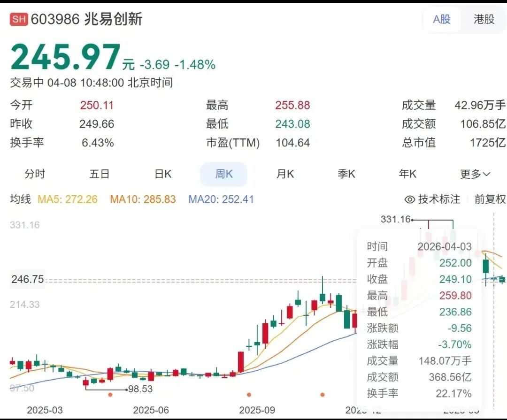Click the 2025-06 date axis label
This screenshot has height=420, width=507.
tap(151, 410)
